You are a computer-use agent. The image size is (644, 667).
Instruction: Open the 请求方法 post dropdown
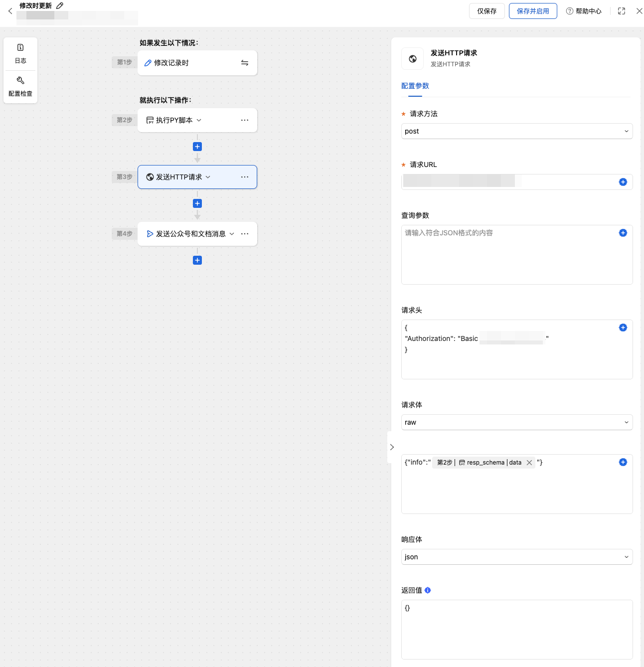(517, 131)
